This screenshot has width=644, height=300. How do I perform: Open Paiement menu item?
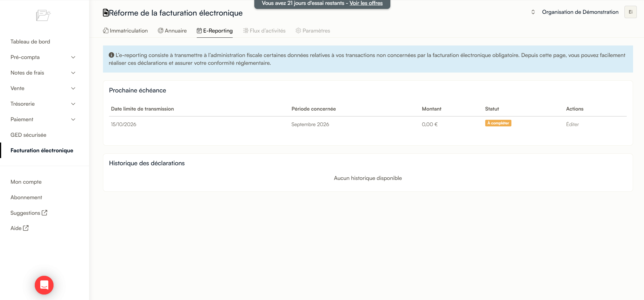(x=22, y=119)
